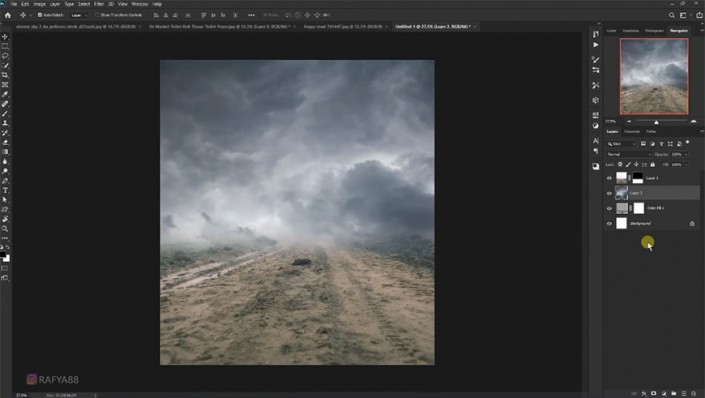
Task: Select the Clone Stamp tool
Action: [5, 123]
